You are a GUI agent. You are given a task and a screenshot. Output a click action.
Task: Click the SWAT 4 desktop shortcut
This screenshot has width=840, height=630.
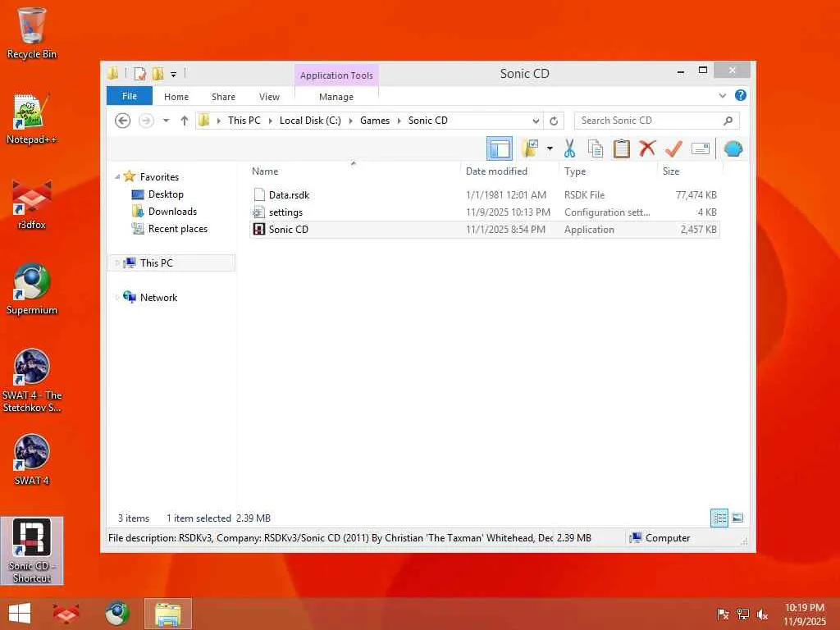point(32,459)
